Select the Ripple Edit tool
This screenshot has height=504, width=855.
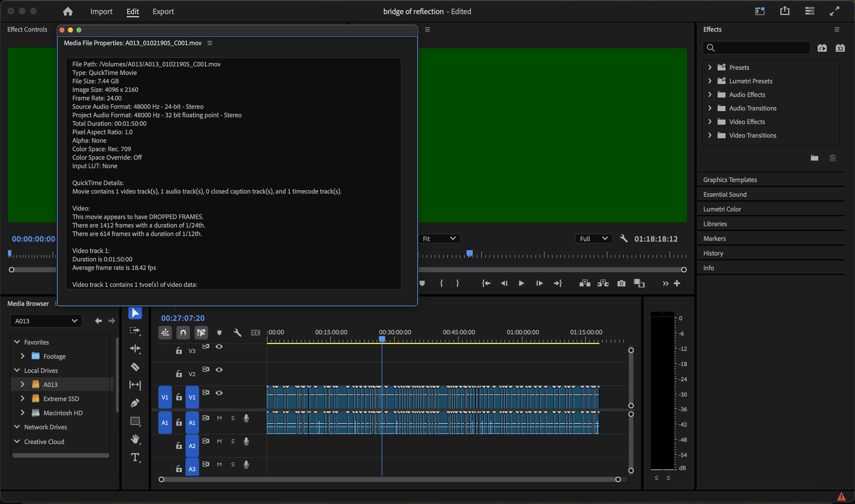[x=135, y=349]
